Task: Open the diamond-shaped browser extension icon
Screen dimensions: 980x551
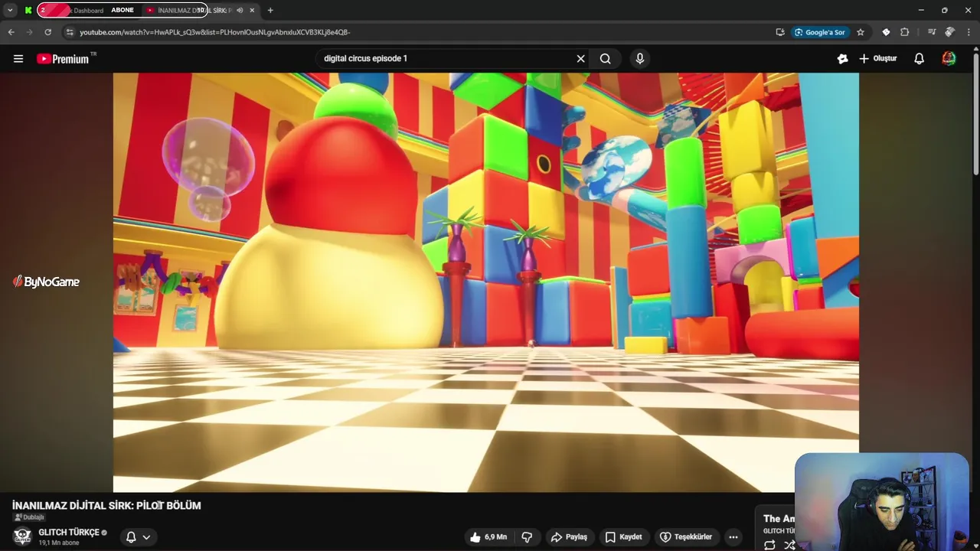Action: (x=886, y=32)
